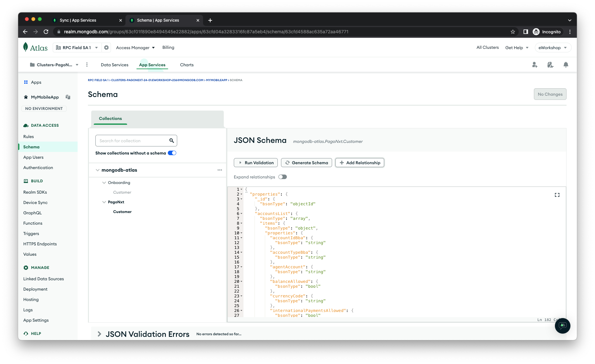Click the invite user icon

[x=535, y=65]
